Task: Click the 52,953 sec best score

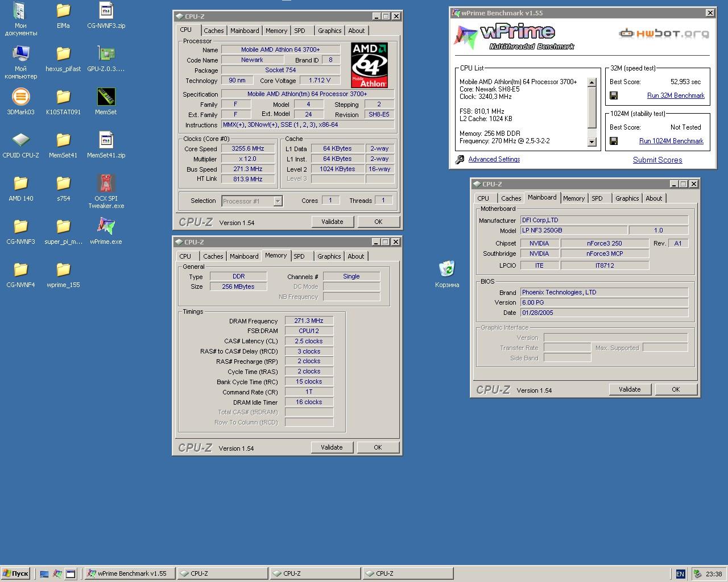Action: pos(685,82)
